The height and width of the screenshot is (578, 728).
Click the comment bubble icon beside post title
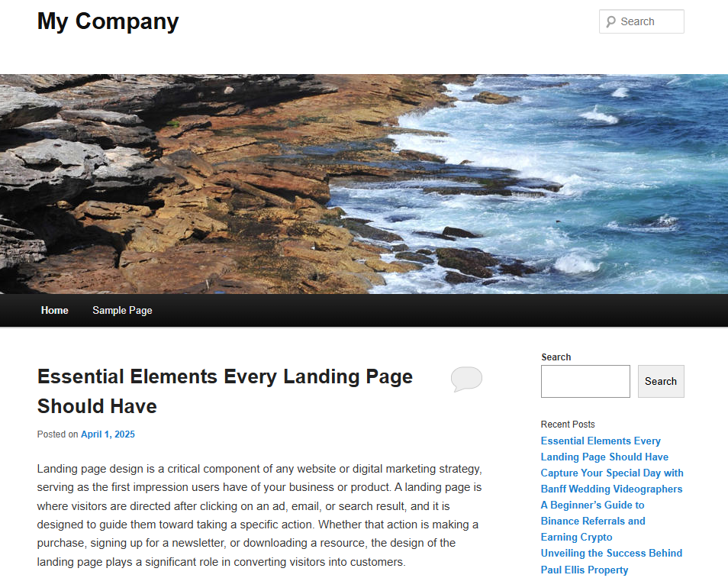[x=466, y=379]
